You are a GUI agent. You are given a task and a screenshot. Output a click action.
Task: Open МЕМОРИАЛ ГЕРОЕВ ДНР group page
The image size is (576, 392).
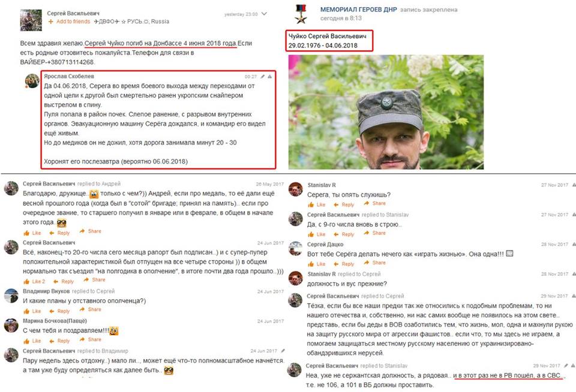pos(359,10)
